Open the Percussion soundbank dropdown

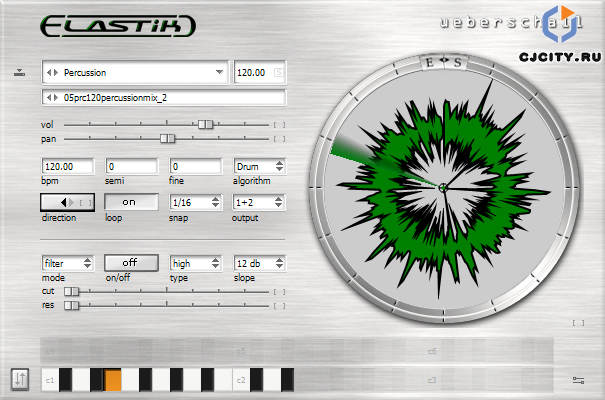pos(219,72)
